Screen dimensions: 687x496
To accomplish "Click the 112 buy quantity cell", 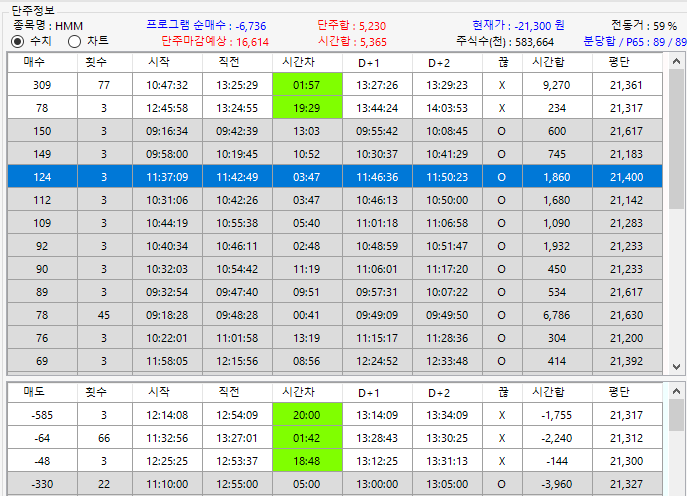I will (x=42, y=200).
